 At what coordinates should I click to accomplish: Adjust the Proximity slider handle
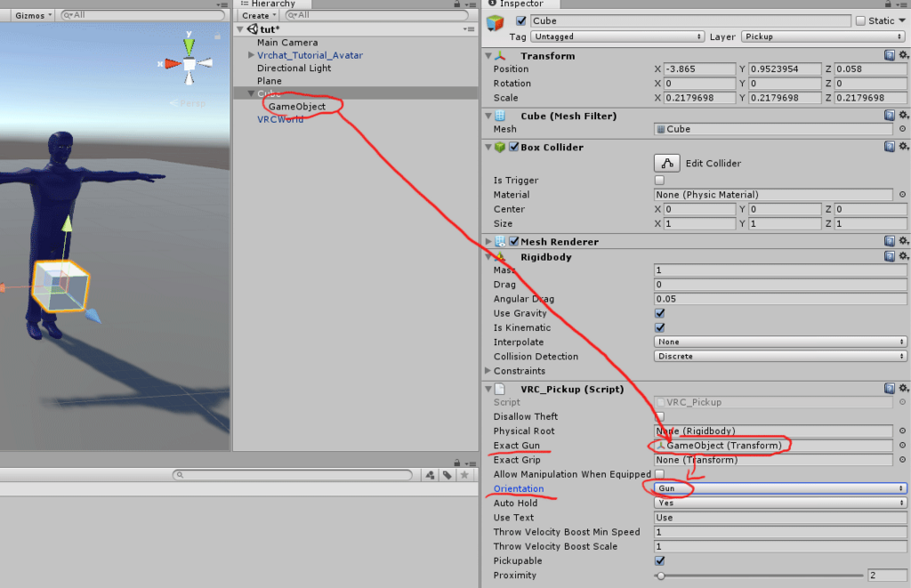click(661, 576)
